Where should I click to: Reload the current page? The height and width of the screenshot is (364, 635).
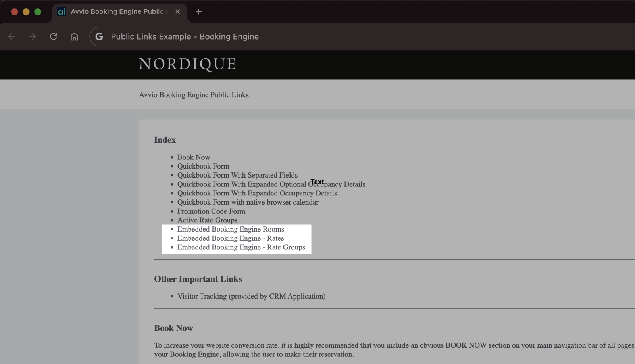[x=53, y=36]
